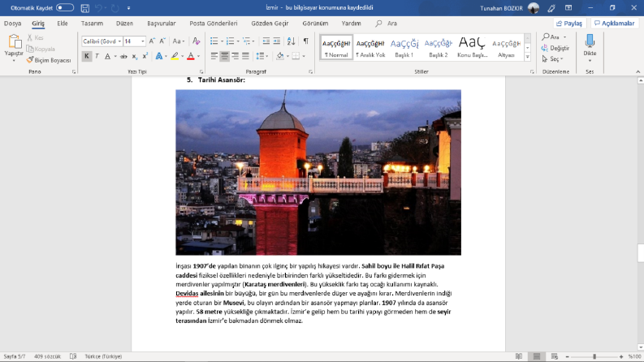Image resolution: width=644 pixels, height=362 pixels.
Task: Click the Undo arrow icon
Action: 98,8
